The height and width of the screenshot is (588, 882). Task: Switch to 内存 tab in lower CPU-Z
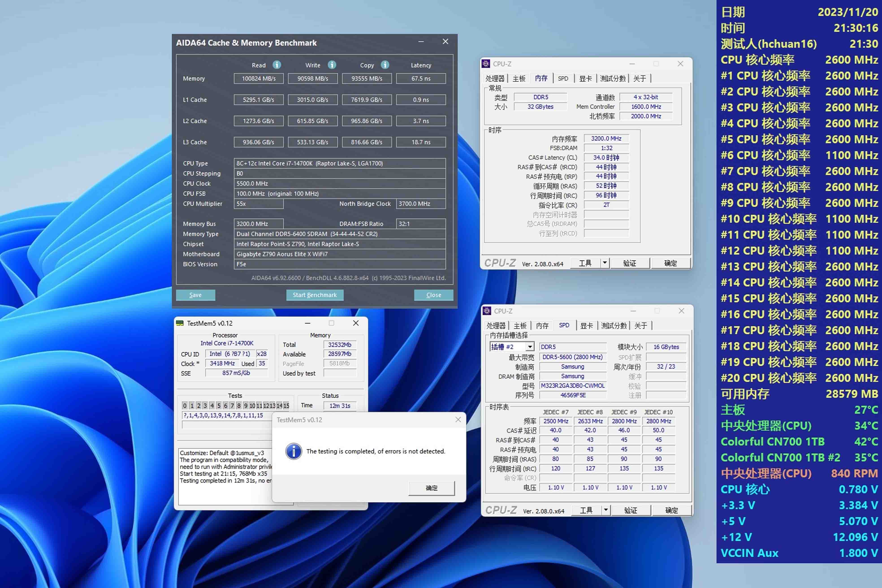coord(542,326)
